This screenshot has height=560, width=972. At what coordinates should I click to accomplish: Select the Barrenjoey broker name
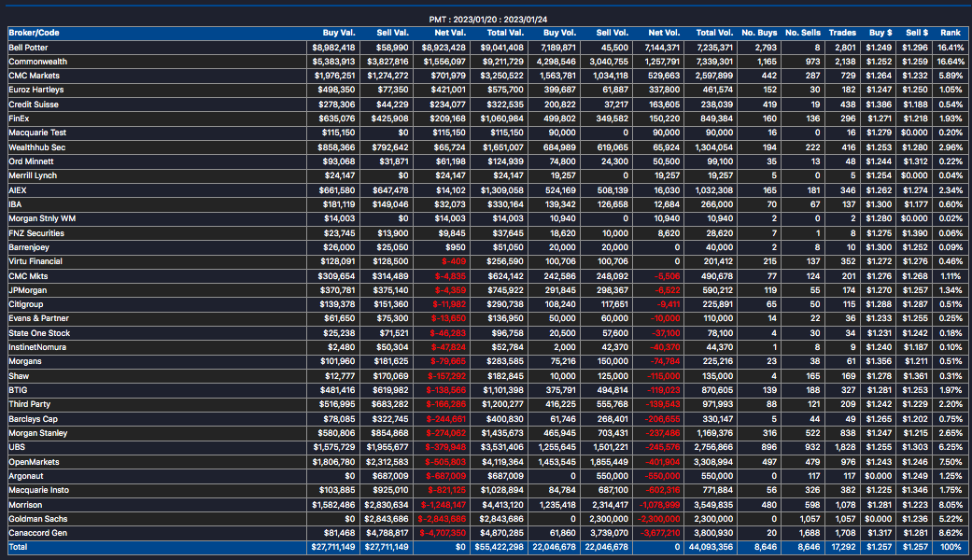coord(29,247)
